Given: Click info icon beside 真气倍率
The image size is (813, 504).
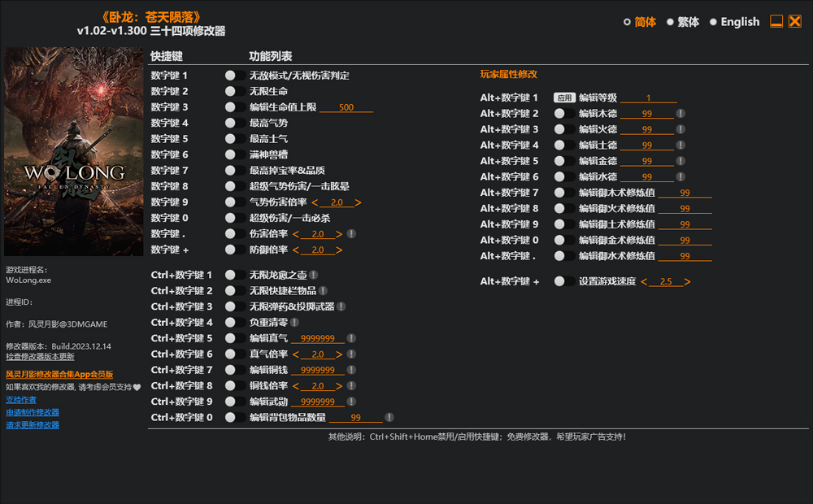Looking at the screenshot, I should [351, 354].
